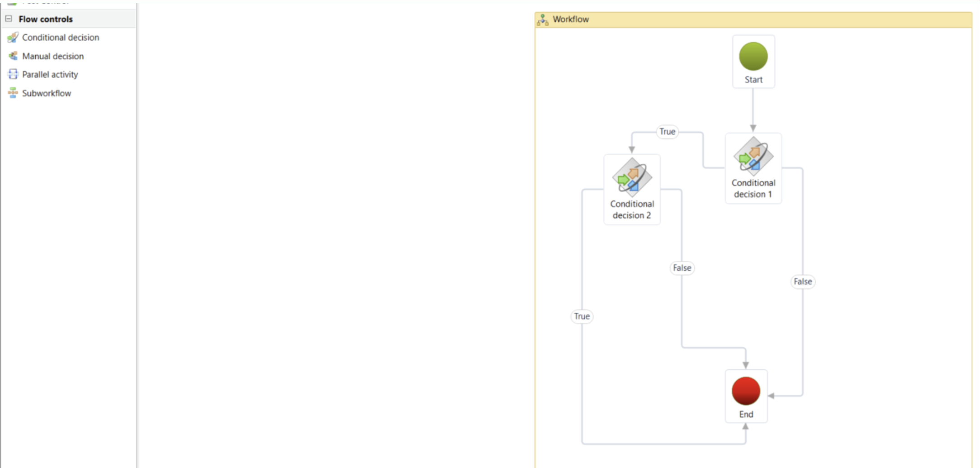Click the Manual decision palette icon
The width and height of the screenshot is (980, 468).
[x=13, y=56]
